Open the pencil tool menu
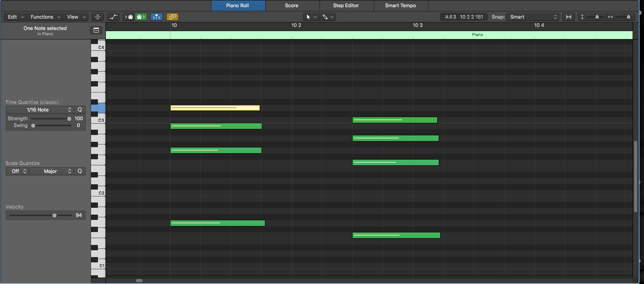644x284 pixels. [328, 17]
